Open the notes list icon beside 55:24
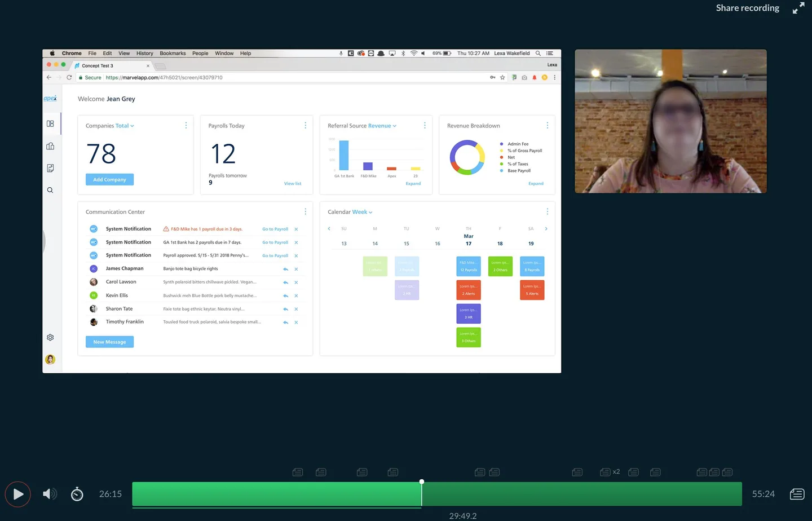This screenshot has height=521, width=812. pyautogui.click(x=797, y=494)
